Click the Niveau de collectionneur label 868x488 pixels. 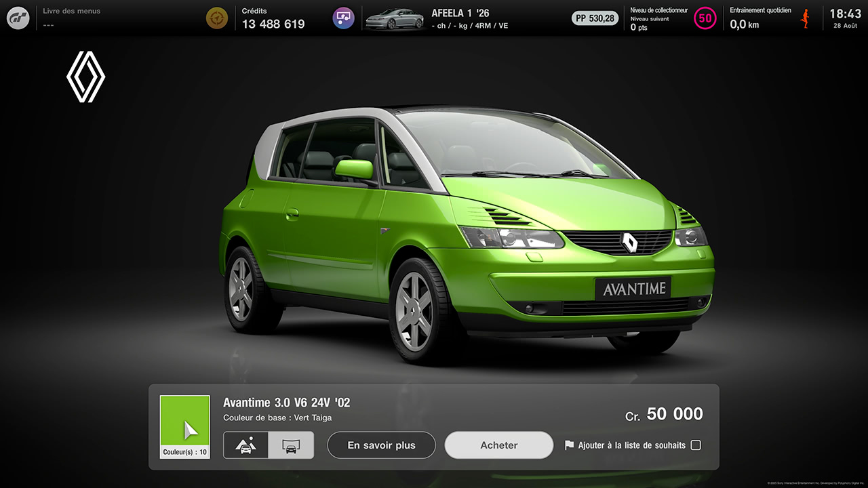click(658, 10)
